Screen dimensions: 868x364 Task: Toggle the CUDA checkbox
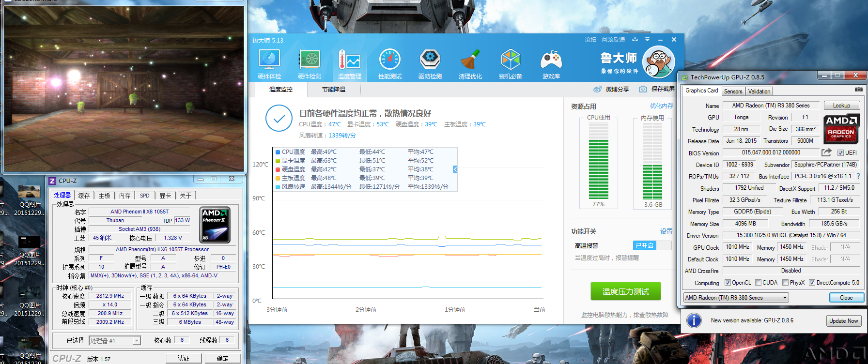758,283
